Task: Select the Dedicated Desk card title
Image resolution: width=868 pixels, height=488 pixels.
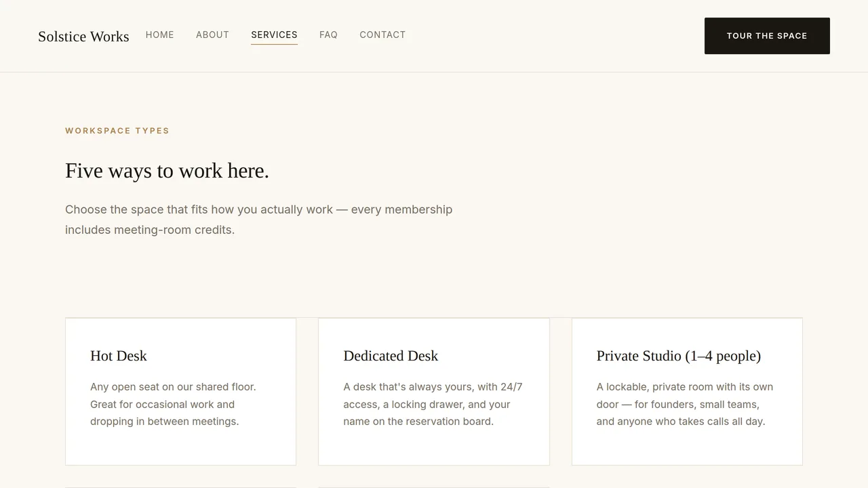Action: click(391, 356)
